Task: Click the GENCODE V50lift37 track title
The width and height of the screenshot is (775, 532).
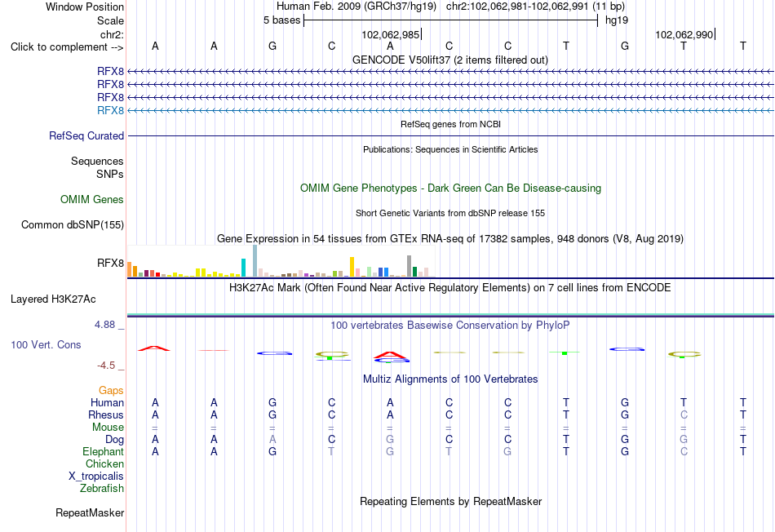Action: pyautogui.click(x=449, y=60)
